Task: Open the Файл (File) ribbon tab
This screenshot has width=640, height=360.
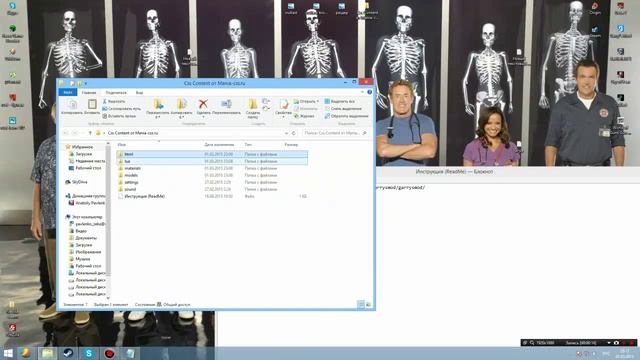Action: click(x=68, y=93)
